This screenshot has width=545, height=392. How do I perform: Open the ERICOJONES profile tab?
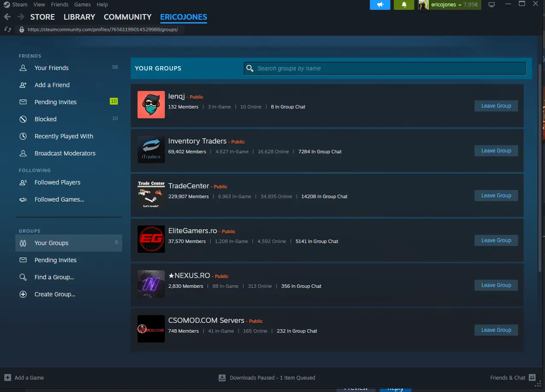(x=184, y=17)
